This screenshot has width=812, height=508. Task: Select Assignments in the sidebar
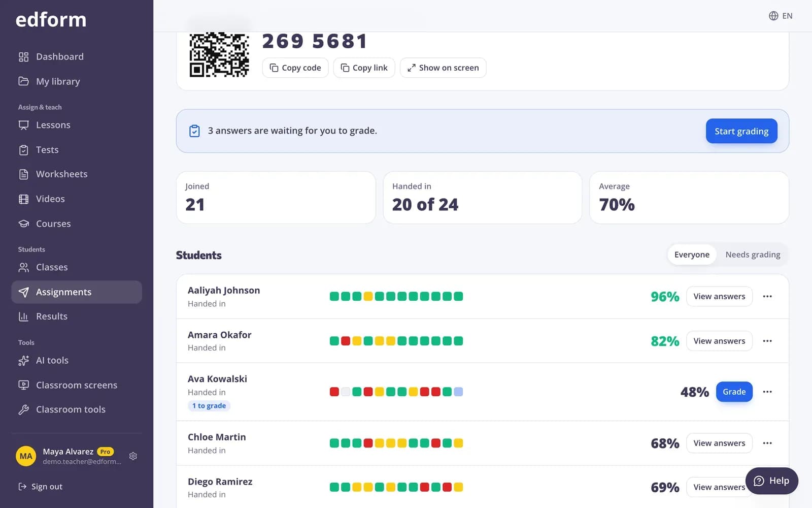(x=76, y=292)
